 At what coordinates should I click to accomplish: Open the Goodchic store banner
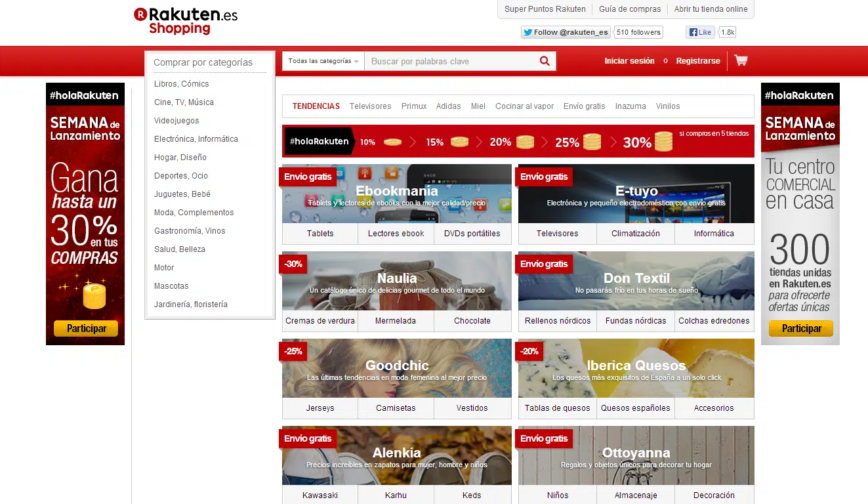click(397, 368)
